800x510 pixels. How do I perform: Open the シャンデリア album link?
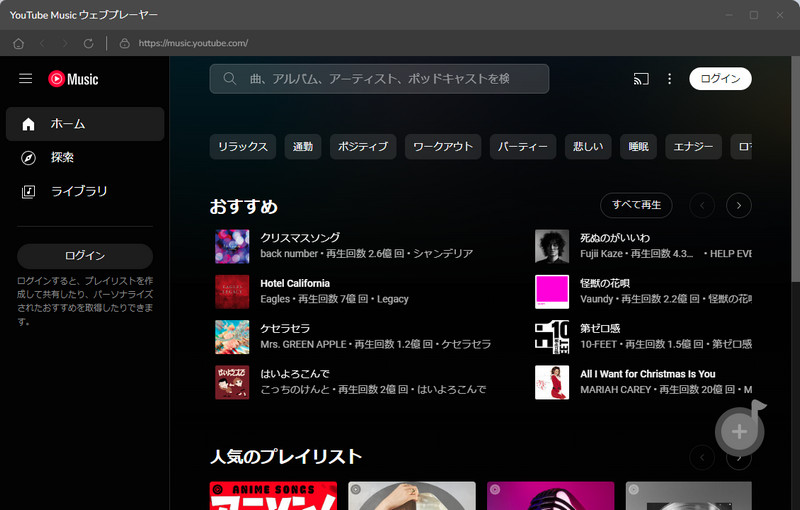click(x=443, y=253)
